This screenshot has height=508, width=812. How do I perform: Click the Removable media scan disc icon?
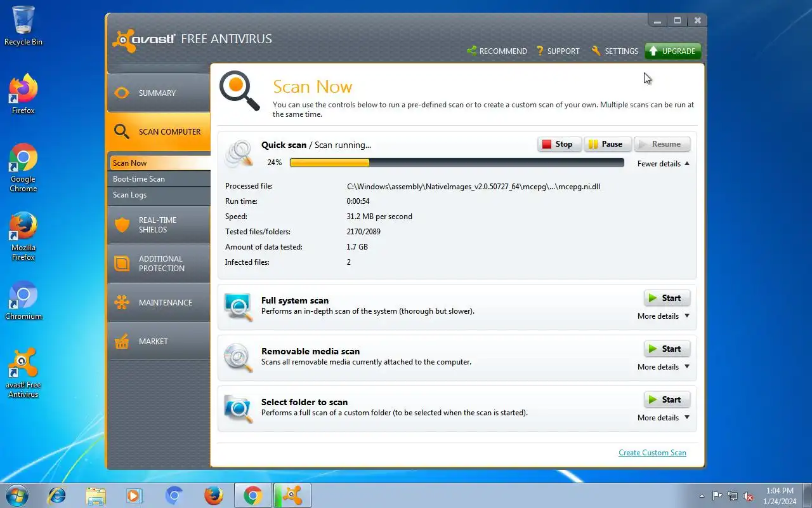(x=239, y=358)
